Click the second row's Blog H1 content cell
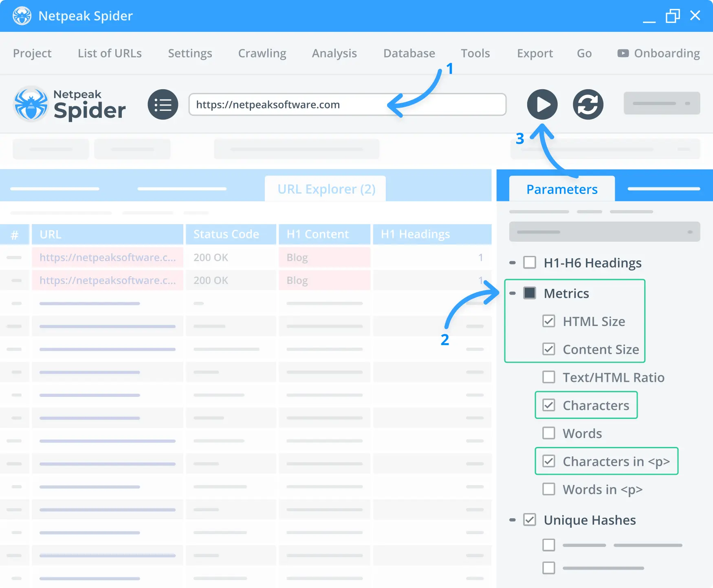 tap(324, 280)
